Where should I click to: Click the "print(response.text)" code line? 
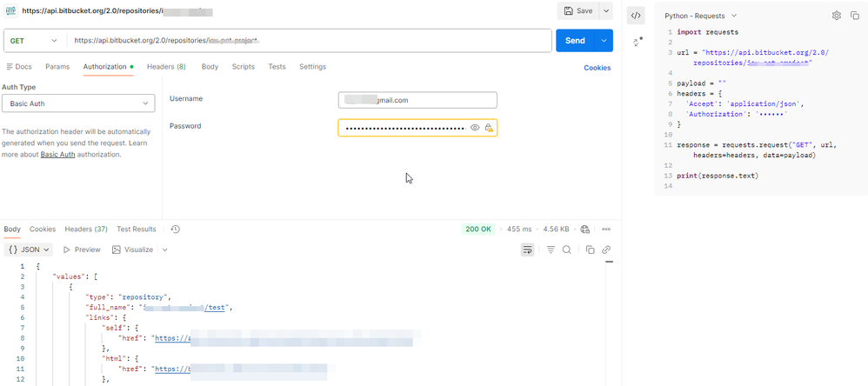click(718, 176)
